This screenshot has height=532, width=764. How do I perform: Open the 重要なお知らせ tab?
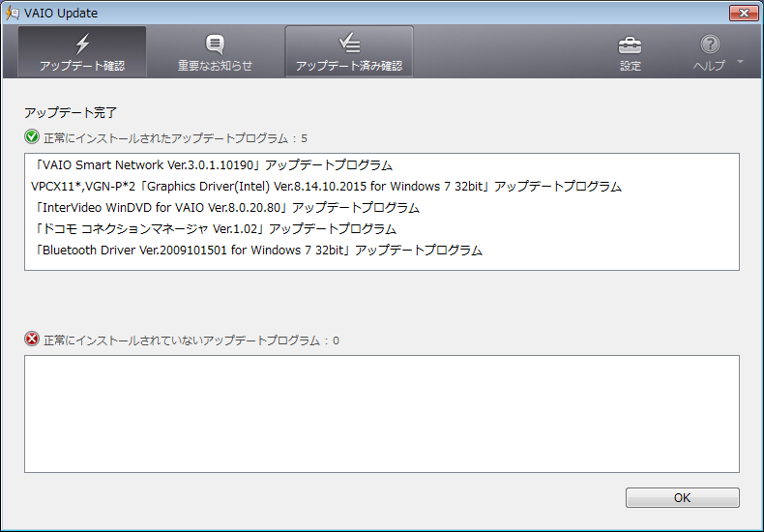(x=215, y=51)
